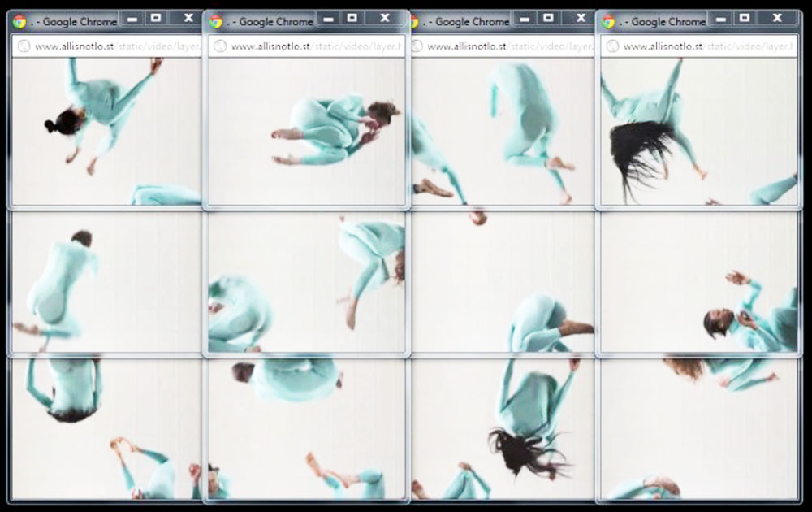Maximize the window showing hanging long black hair
The image size is (812, 512).
tap(745, 19)
